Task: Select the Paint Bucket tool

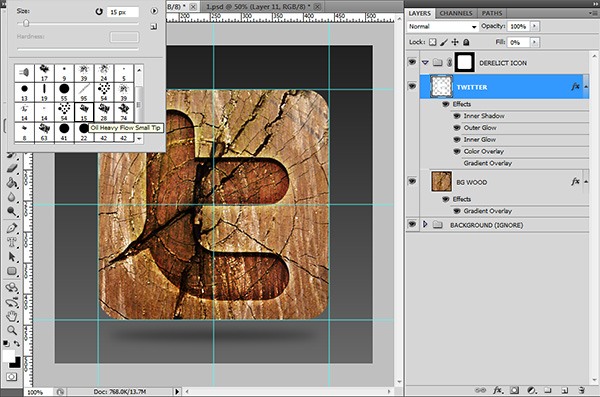Action: tap(12, 183)
